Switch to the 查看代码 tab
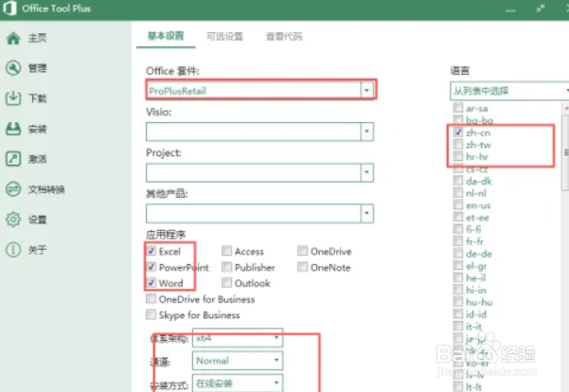Viewport: 569px width, 392px height. click(x=284, y=36)
